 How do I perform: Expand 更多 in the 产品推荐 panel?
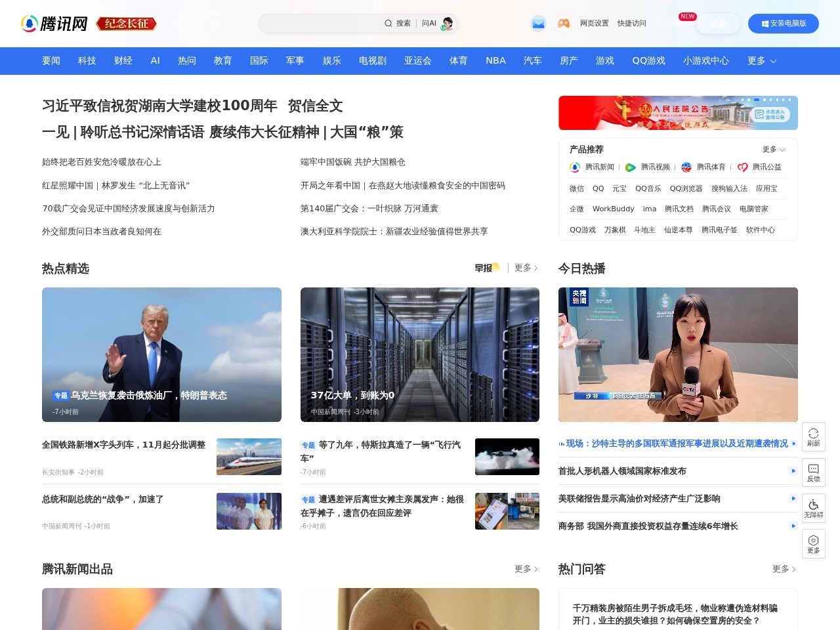(774, 150)
